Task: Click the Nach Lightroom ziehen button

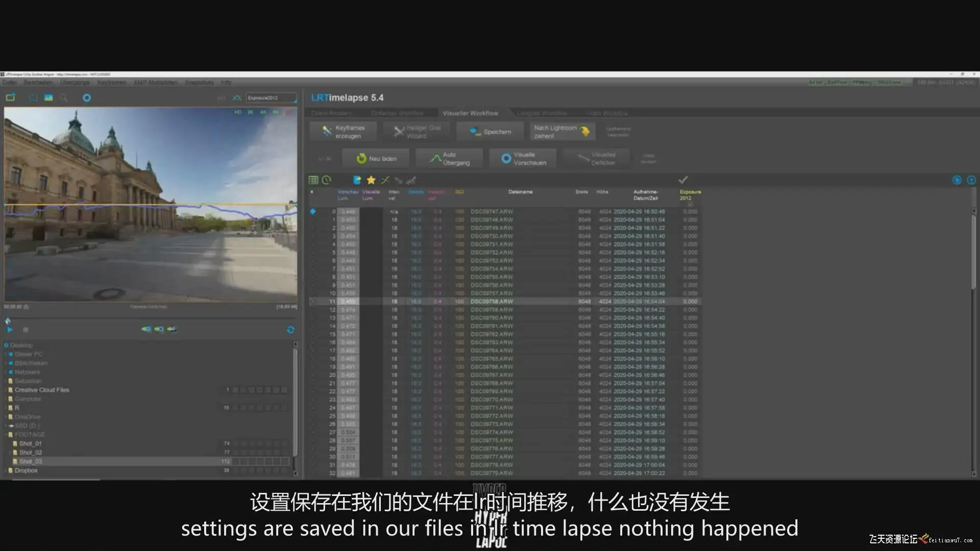Action: tap(561, 132)
